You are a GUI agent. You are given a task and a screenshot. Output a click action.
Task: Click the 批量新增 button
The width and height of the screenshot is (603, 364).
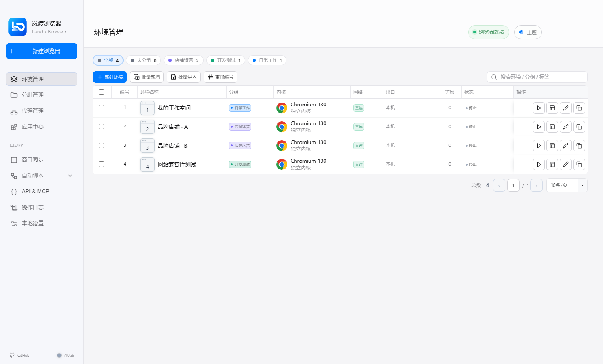[147, 77]
